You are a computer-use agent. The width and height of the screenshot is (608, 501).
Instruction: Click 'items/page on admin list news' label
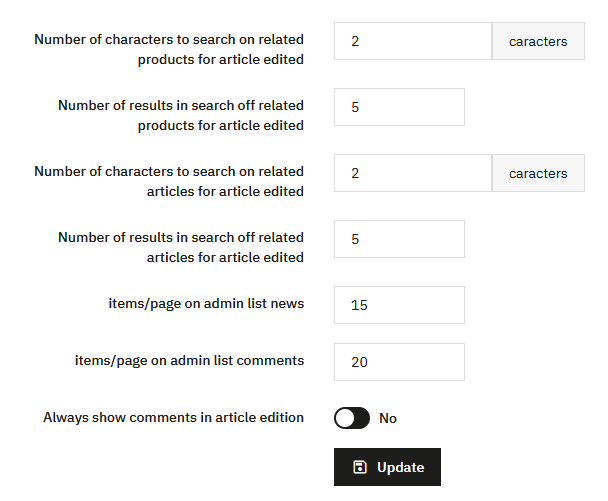(x=206, y=303)
